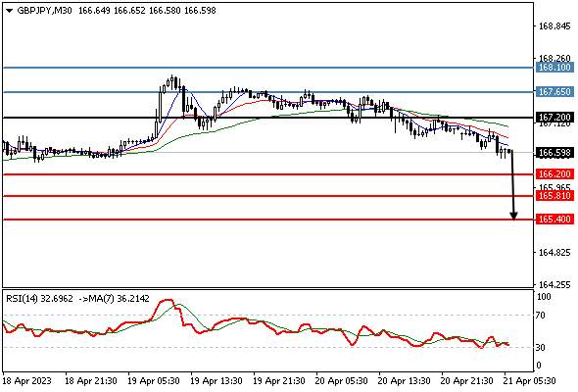Select the 168.100 blue price label
This screenshot has height=392, width=578.
click(554, 68)
